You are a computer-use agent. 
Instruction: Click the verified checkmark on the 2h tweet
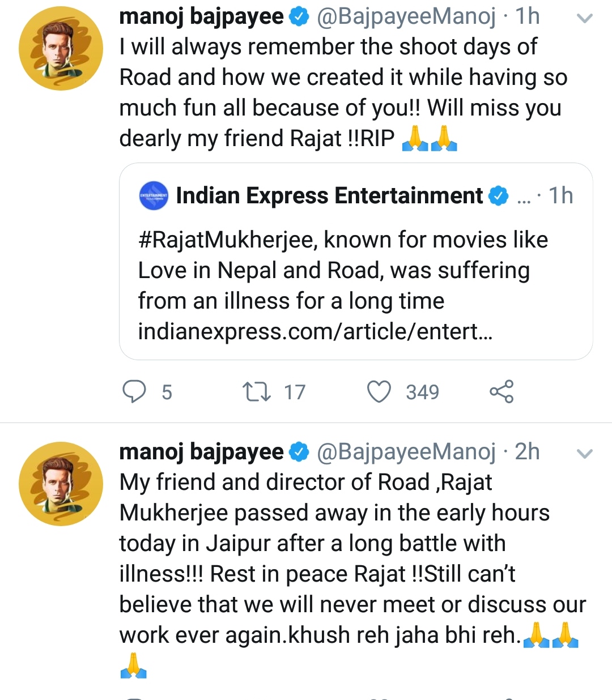299,452
